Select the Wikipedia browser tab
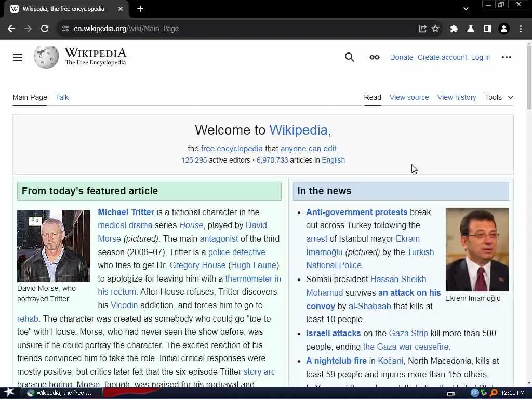 [x=66, y=9]
